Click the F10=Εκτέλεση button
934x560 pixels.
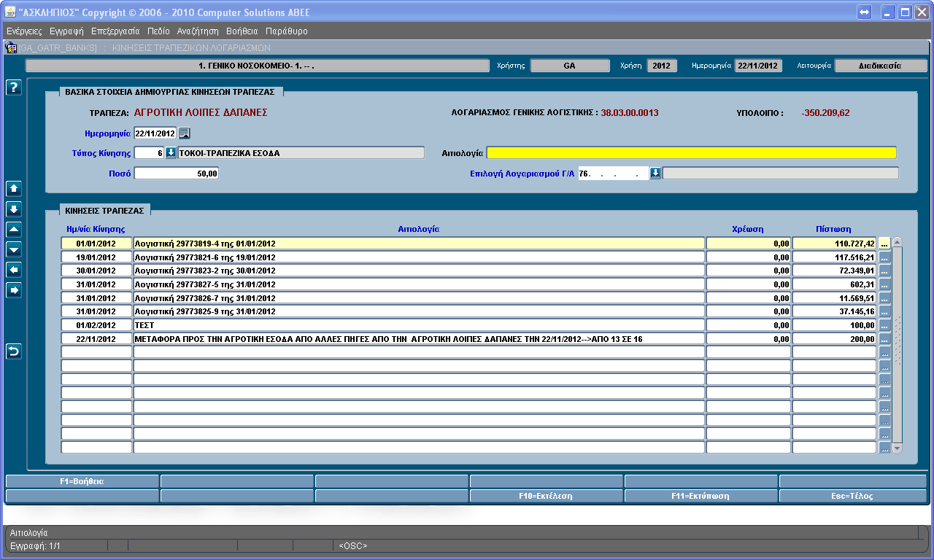click(x=546, y=496)
